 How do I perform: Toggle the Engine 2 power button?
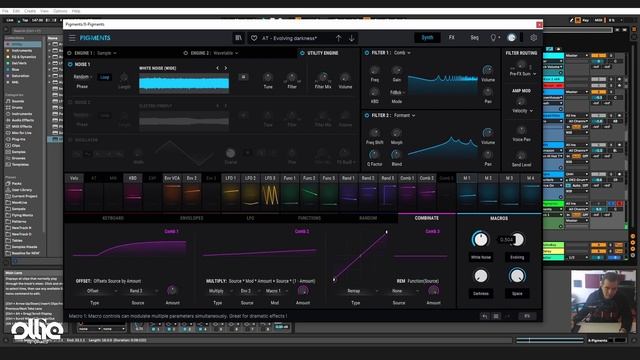(x=186, y=53)
